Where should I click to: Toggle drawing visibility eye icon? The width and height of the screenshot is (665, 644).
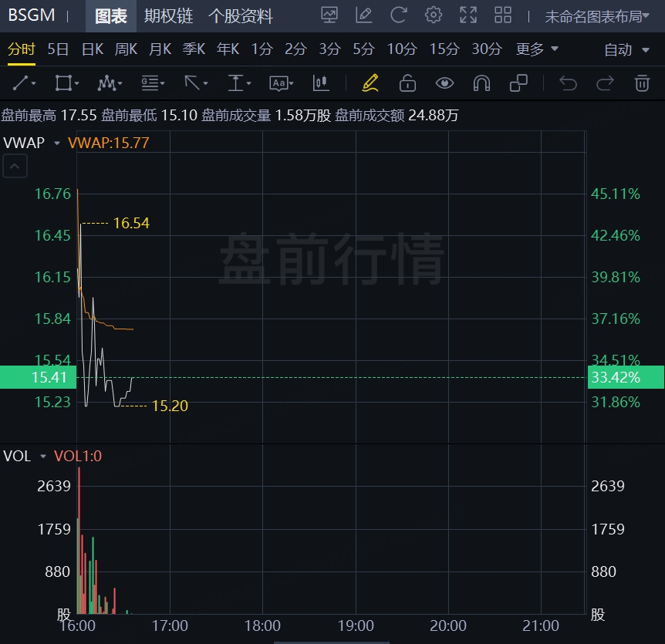[444, 83]
